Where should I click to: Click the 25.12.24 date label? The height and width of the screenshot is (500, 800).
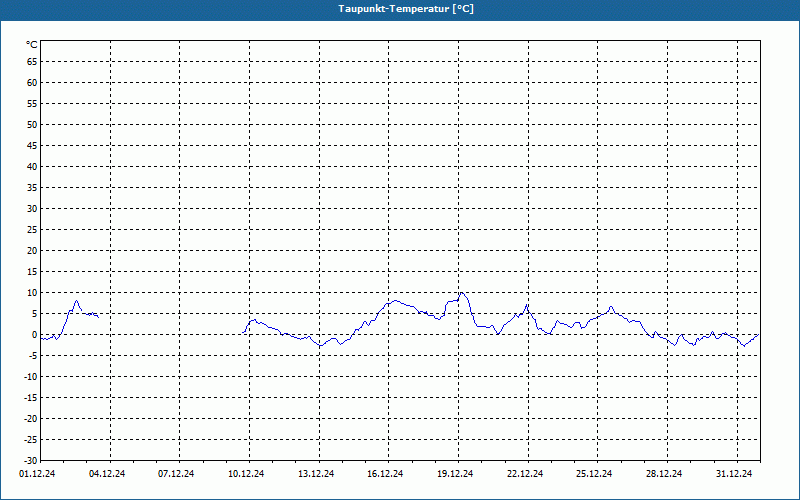tap(594, 474)
